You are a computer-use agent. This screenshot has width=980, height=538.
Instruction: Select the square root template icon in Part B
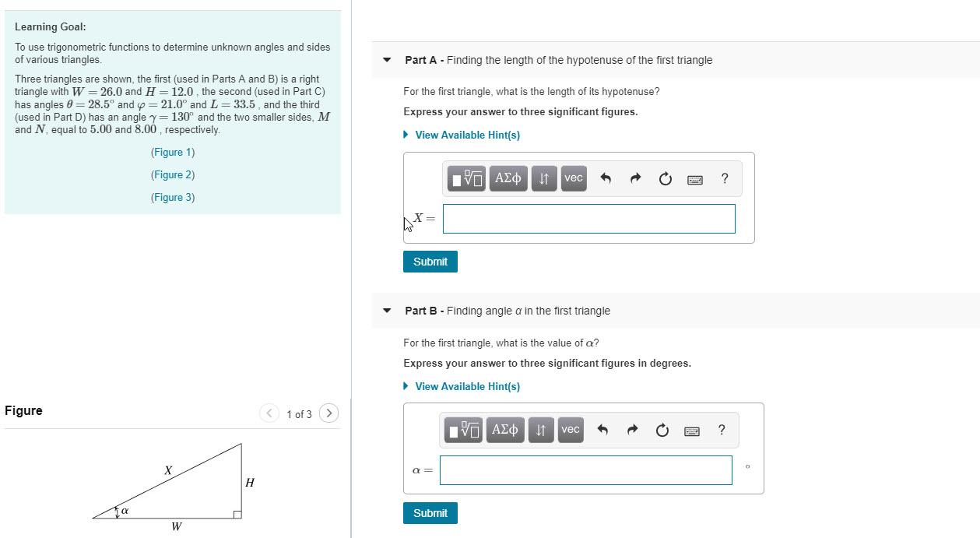click(x=462, y=429)
